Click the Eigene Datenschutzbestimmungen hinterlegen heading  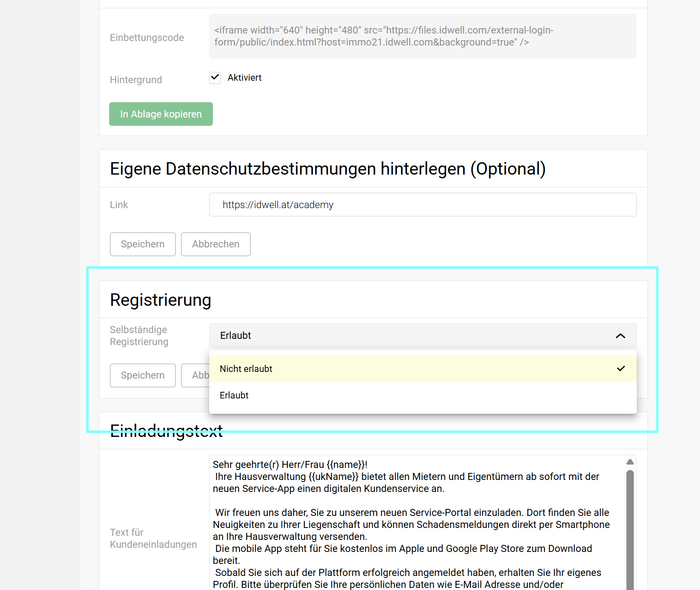point(327,169)
